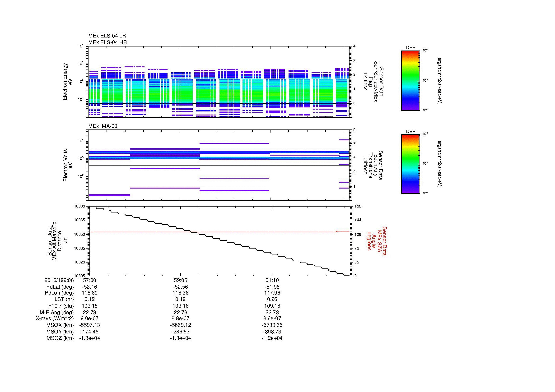Screen dimensions: 555x392
Task: Select the 'MEx IMA-00' panel title
Action: pos(103,126)
